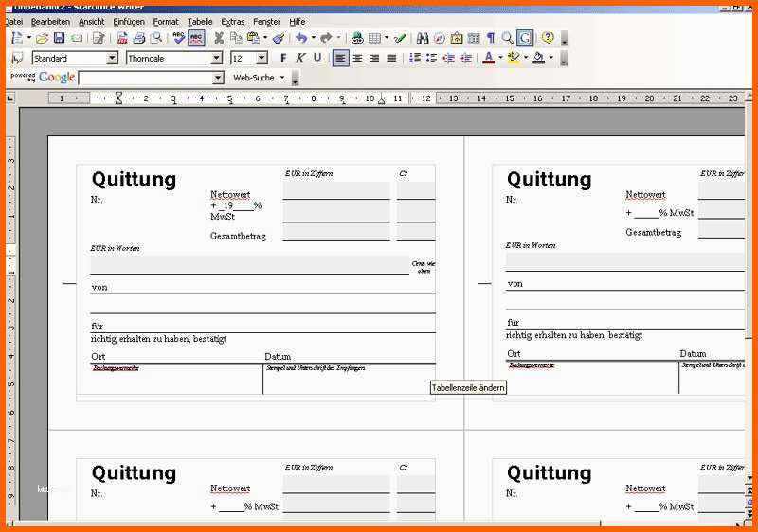The width and height of the screenshot is (758, 532).
Task: Open the Bearbeiten menu
Action: [50, 22]
